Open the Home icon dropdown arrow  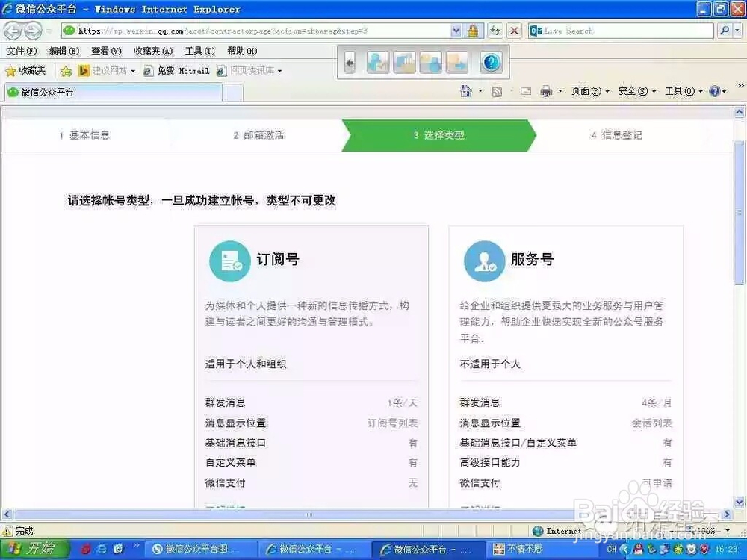pos(480,91)
